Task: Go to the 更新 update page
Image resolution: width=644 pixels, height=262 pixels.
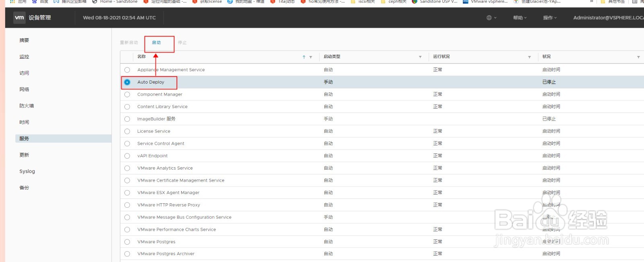Action: point(24,155)
